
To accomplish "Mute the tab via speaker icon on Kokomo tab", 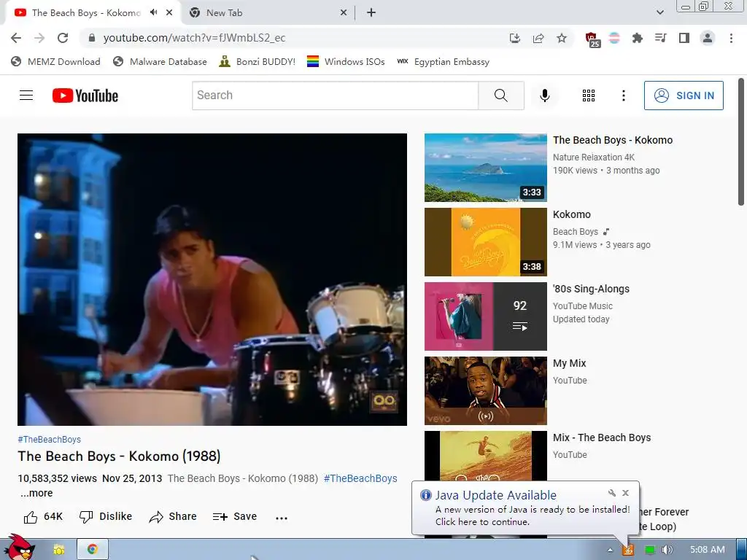I will pyautogui.click(x=153, y=12).
